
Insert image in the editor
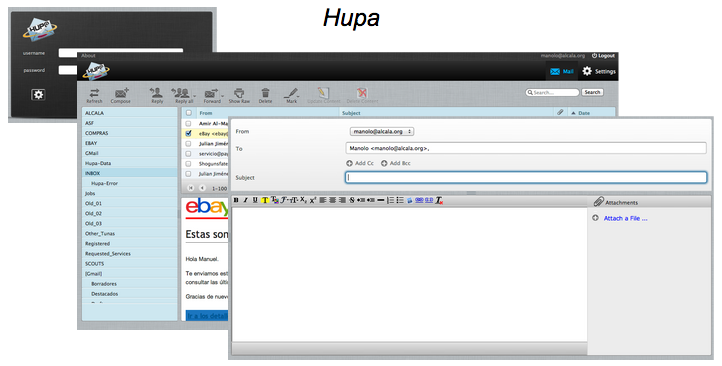click(409, 200)
